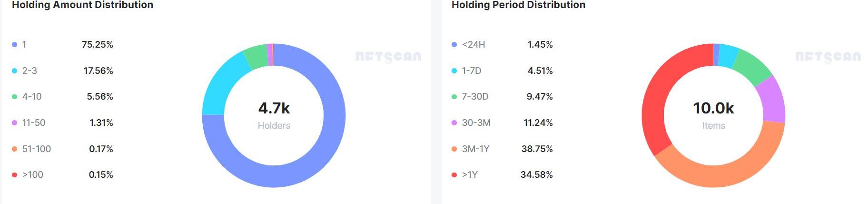Select the 30-3M legend label

pyautogui.click(x=476, y=123)
